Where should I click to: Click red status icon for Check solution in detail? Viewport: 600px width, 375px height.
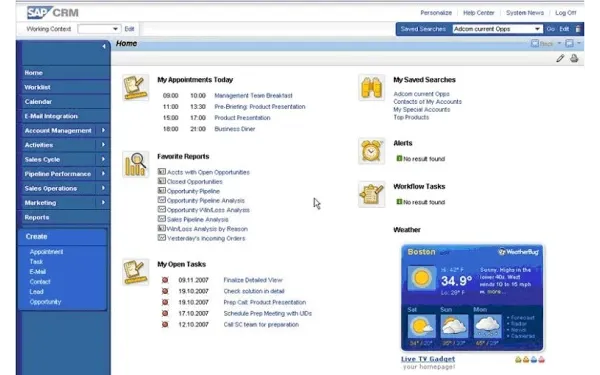tap(165, 291)
